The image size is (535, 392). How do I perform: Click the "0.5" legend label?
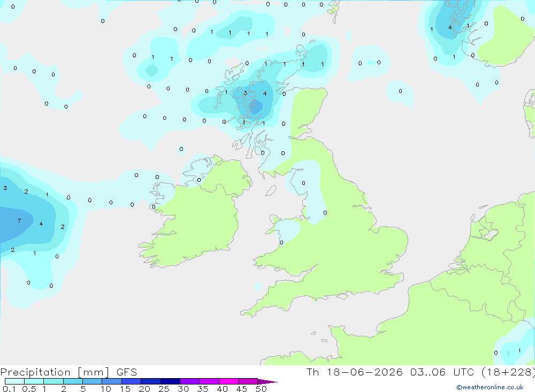click(x=29, y=389)
